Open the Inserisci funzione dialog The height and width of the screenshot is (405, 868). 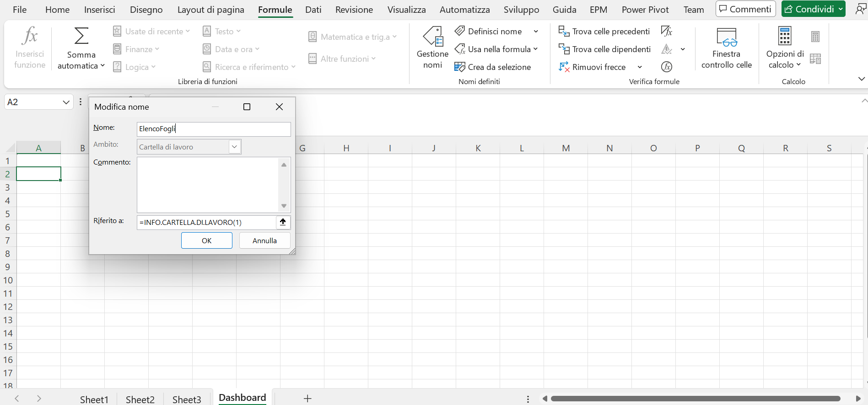pos(30,48)
